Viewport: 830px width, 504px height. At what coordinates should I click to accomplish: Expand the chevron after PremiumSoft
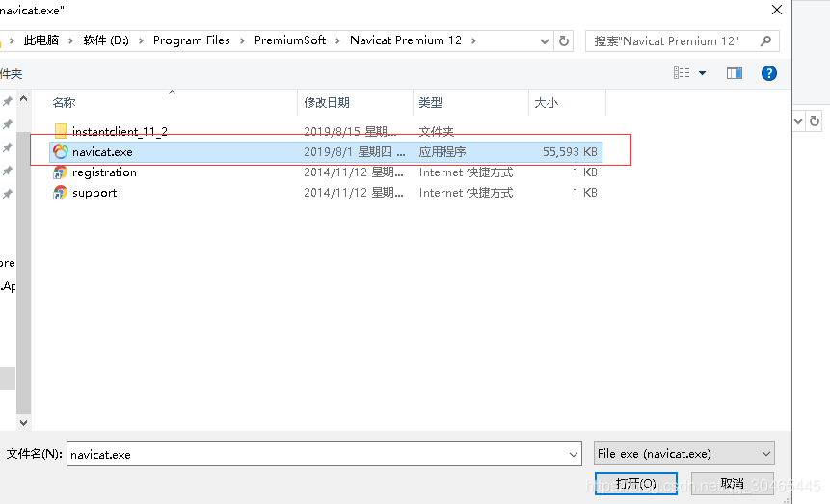[337, 40]
